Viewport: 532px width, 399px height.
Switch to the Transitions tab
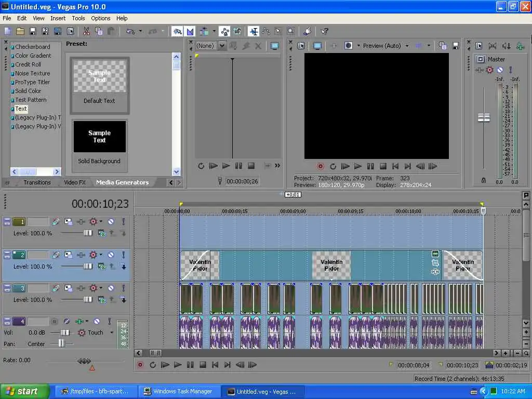tap(37, 182)
